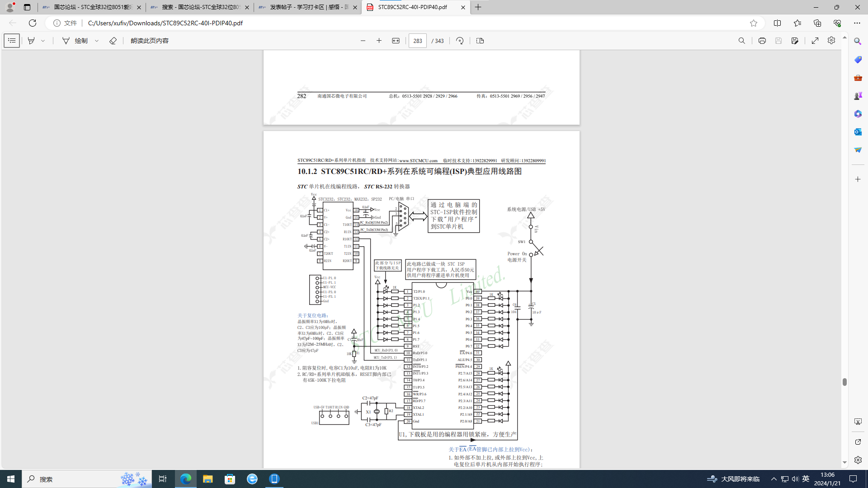
Task: Open sidebar search icon
Action: [858, 41]
